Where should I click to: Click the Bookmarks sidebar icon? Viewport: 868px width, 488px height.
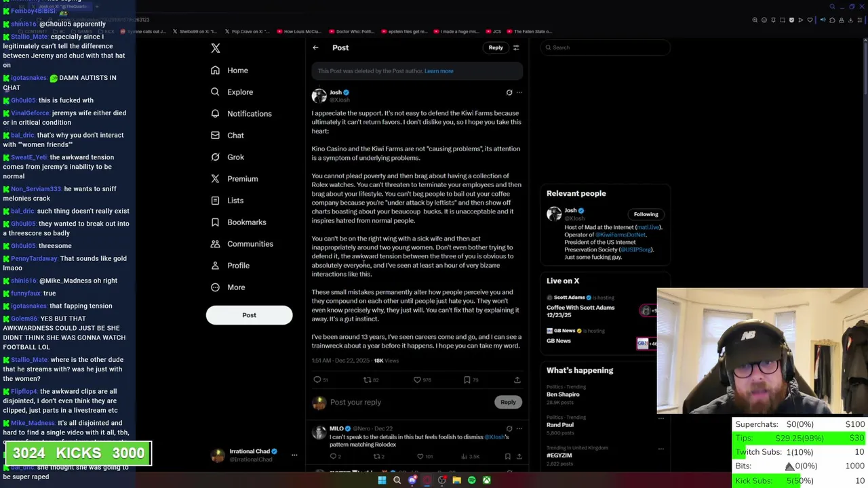tap(215, 222)
